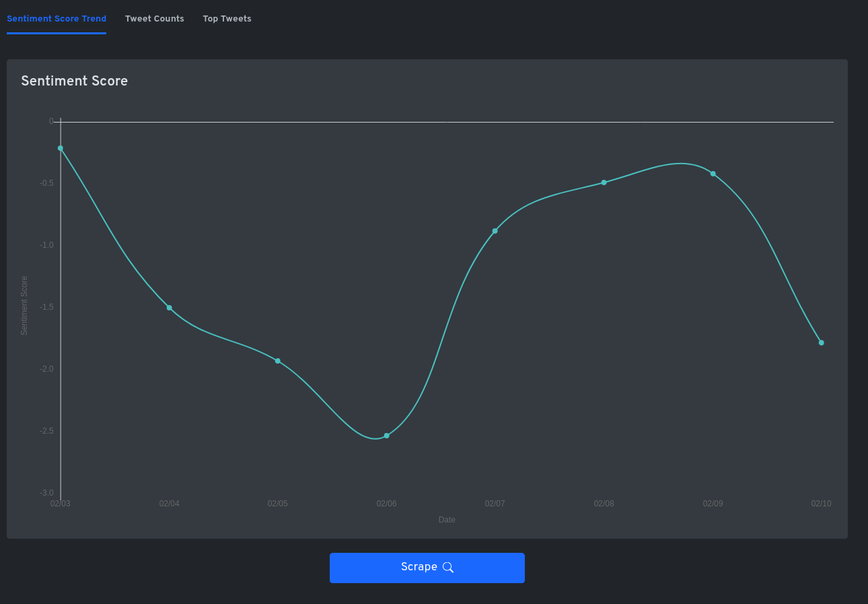This screenshot has width=868, height=604.
Task: Switch to the Tweet Counts tab
Action: pyautogui.click(x=155, y=19)
